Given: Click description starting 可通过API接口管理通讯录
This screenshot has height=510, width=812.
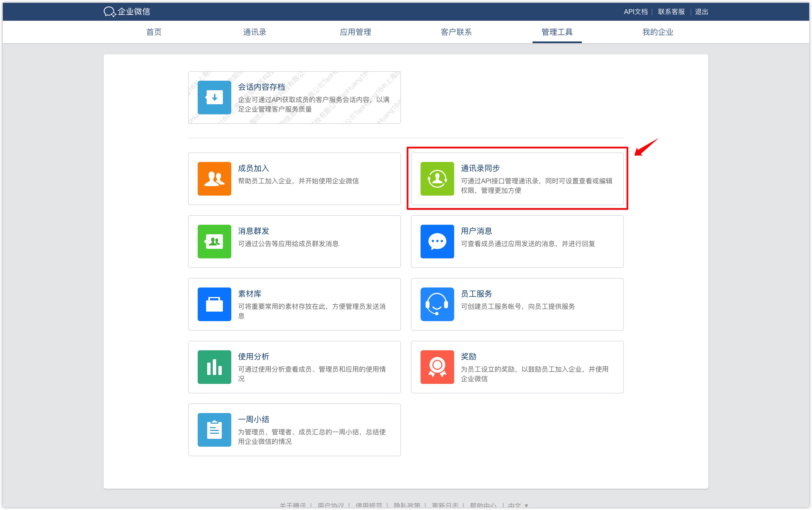Looking at the screenshot, I should pos(536,186).
